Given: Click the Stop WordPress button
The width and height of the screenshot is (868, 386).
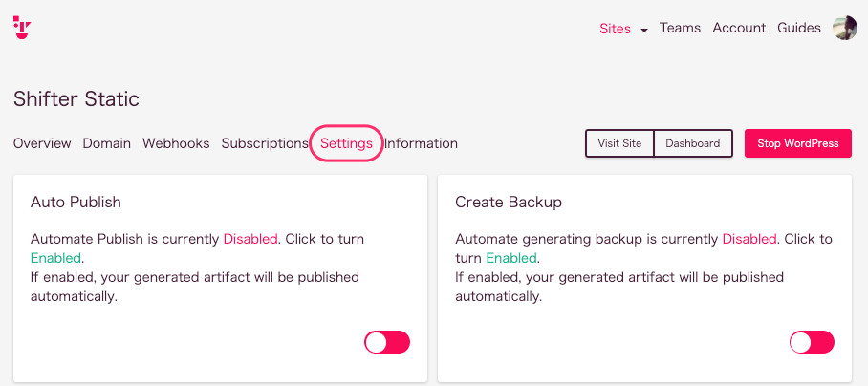Looking at the screenshot, I should 797,143.
